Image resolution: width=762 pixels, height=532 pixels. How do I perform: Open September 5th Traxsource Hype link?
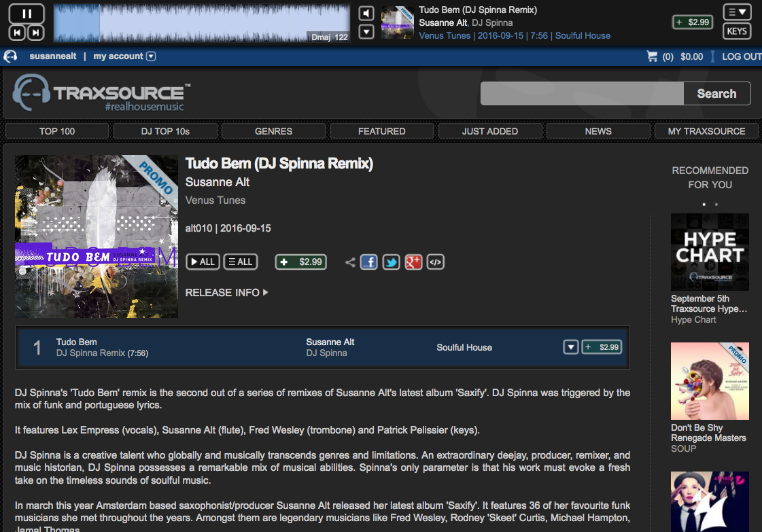(x=709, y=304)
